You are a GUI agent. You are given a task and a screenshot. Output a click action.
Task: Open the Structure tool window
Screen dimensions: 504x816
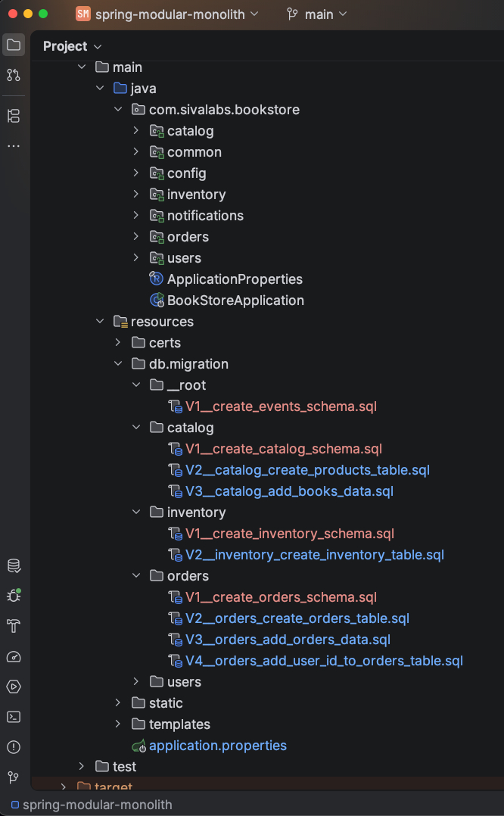pos(14,116)
